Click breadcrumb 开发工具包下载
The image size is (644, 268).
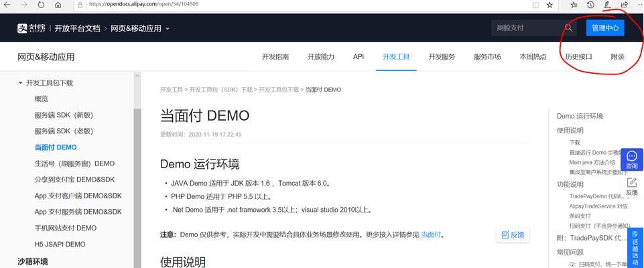[279, 90]
